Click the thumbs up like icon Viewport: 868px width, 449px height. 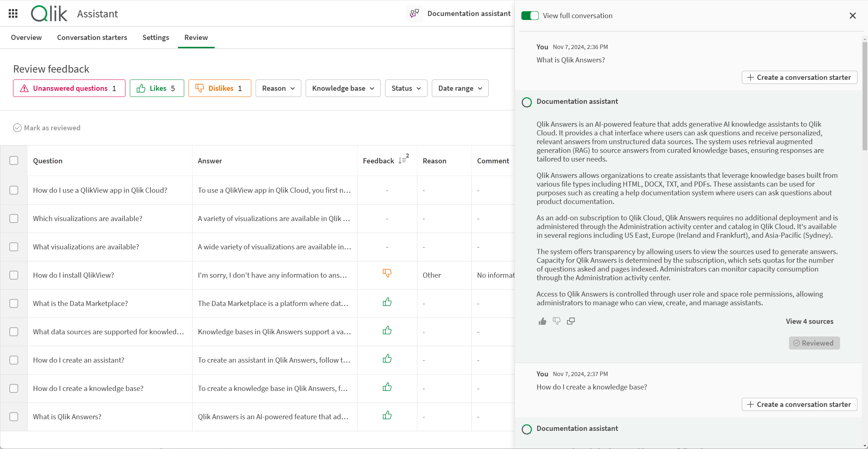click(541, 321)
